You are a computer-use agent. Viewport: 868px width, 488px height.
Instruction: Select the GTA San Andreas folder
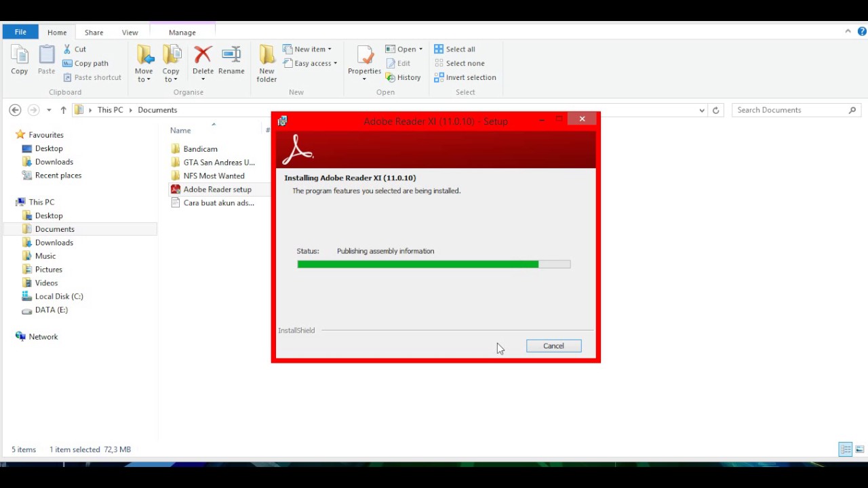click(x=219, y=163)
